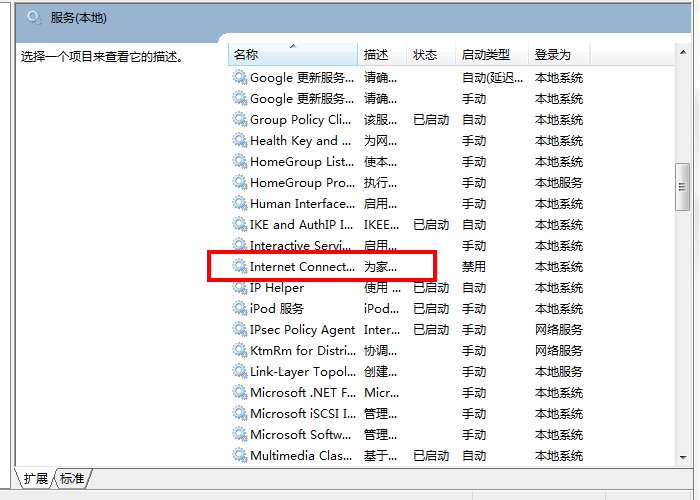This screenshot has height=500, width=700.
Task: Click gear icon beside Link-Layer Topology
Action: point(240,371)
